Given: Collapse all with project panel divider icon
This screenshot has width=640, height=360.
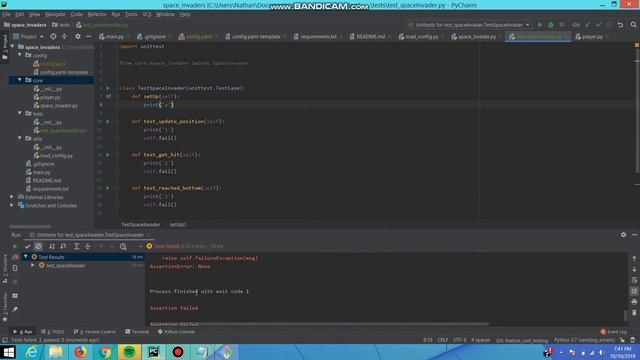Looking at the screenshot, I should tap(64, 36).
